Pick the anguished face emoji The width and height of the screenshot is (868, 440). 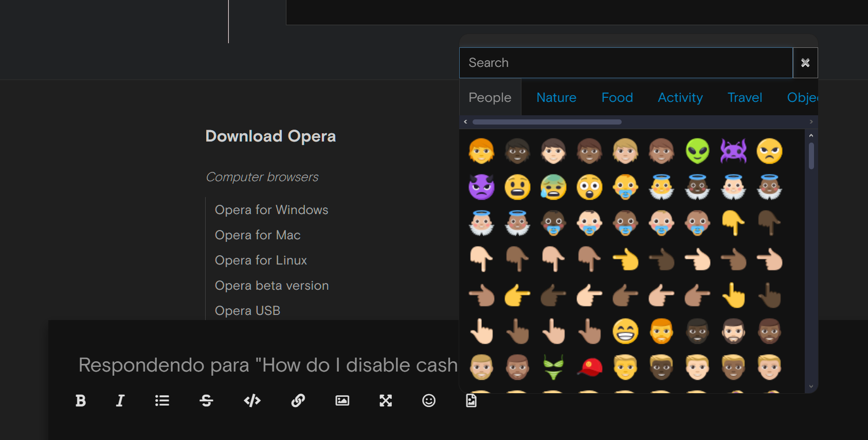pos(517,187)
